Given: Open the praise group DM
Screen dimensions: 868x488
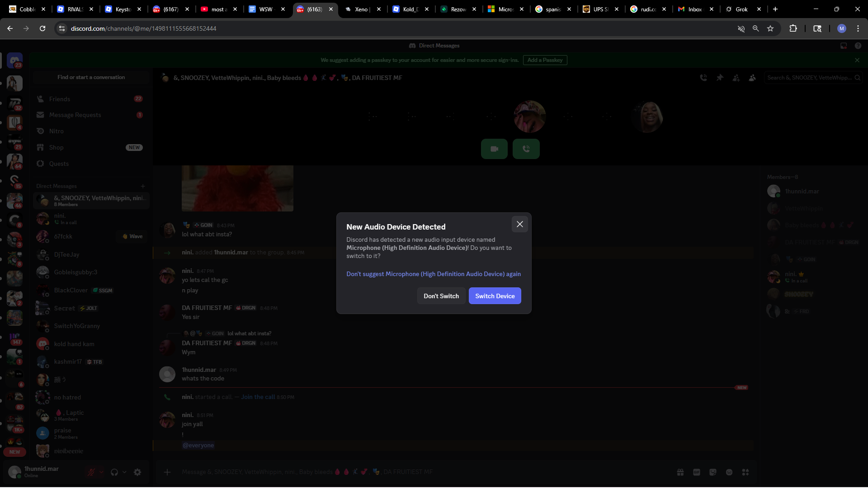Looking at the screenshot, I should (91, 433).
